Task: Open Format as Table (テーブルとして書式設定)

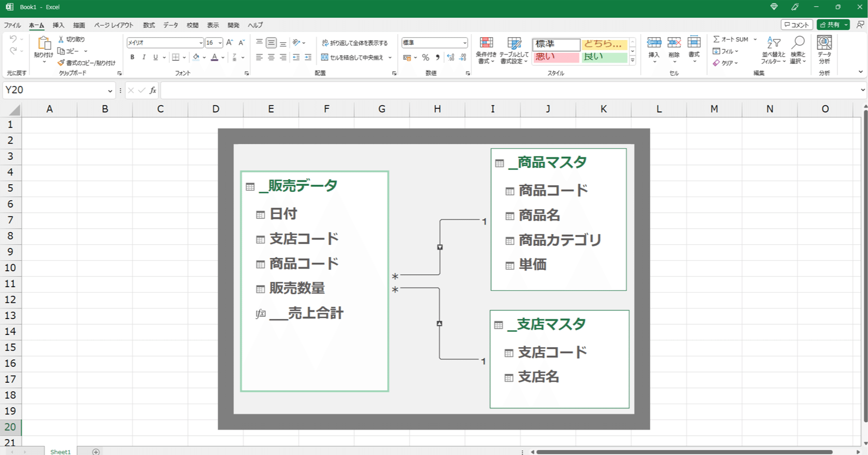Action: pyautogui.click(x=514, y=50)
